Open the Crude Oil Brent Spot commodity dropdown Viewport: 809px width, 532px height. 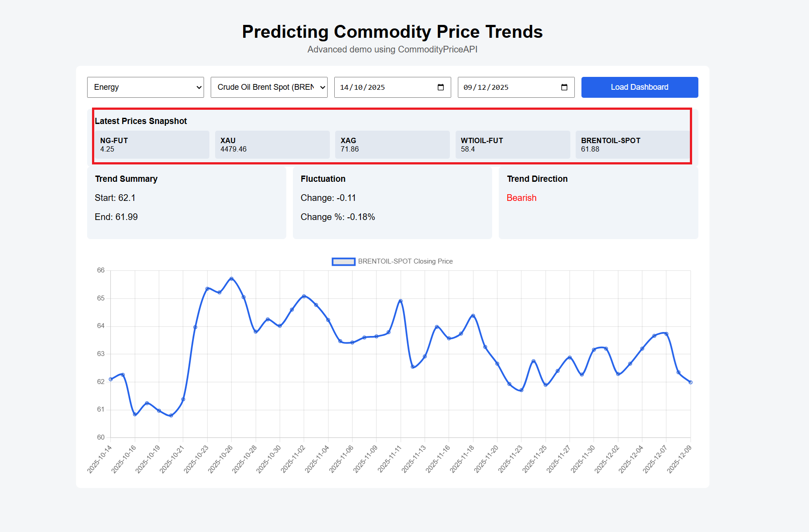click(269, 87)
